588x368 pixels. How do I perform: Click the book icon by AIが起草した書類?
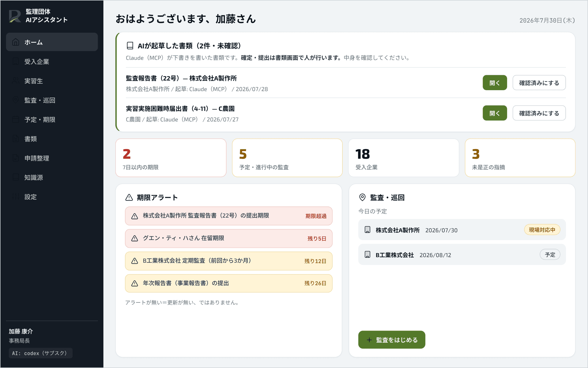[x=130, y=46]
